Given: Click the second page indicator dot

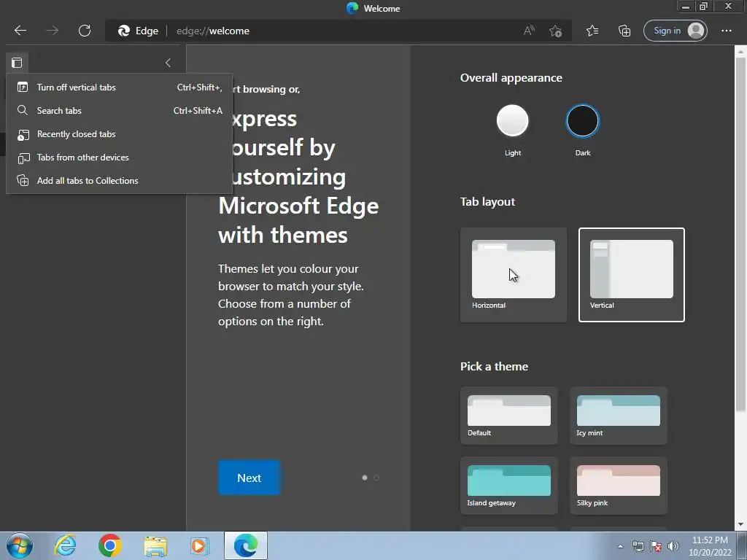Looking at the screenshot, I should [376, 478].
